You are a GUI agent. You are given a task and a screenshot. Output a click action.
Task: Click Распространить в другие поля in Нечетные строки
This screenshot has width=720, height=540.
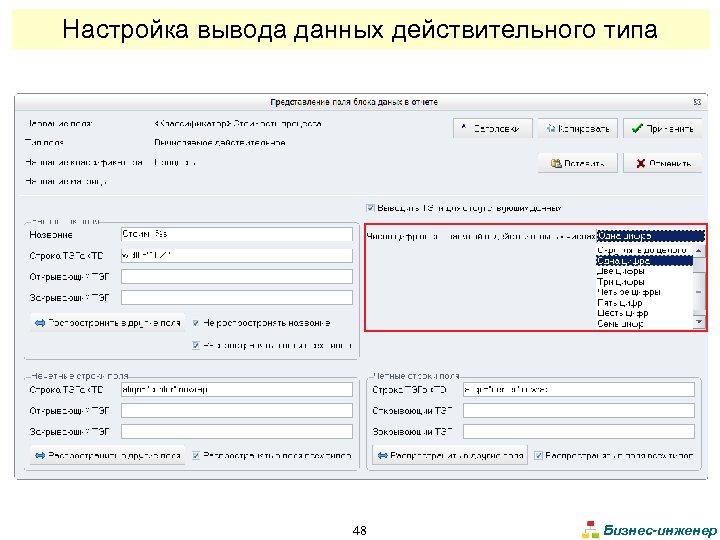(x=108, y=456)
